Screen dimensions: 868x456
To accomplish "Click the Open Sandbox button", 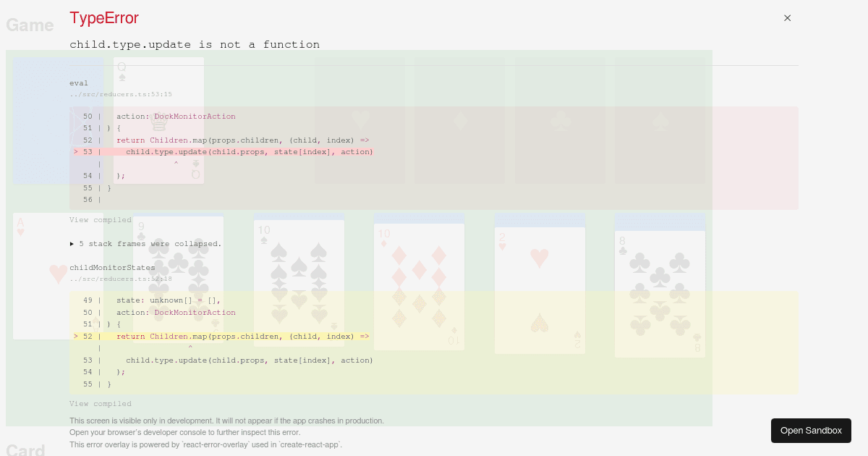I will point(811,430).
